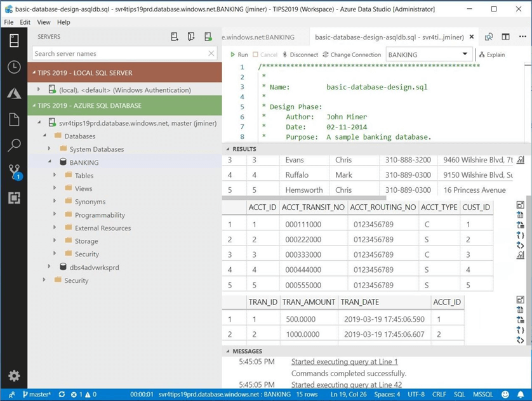Click Disconnect in query toolbar
The height and width of the screenshot is (401, 532).
coord(300,55)
